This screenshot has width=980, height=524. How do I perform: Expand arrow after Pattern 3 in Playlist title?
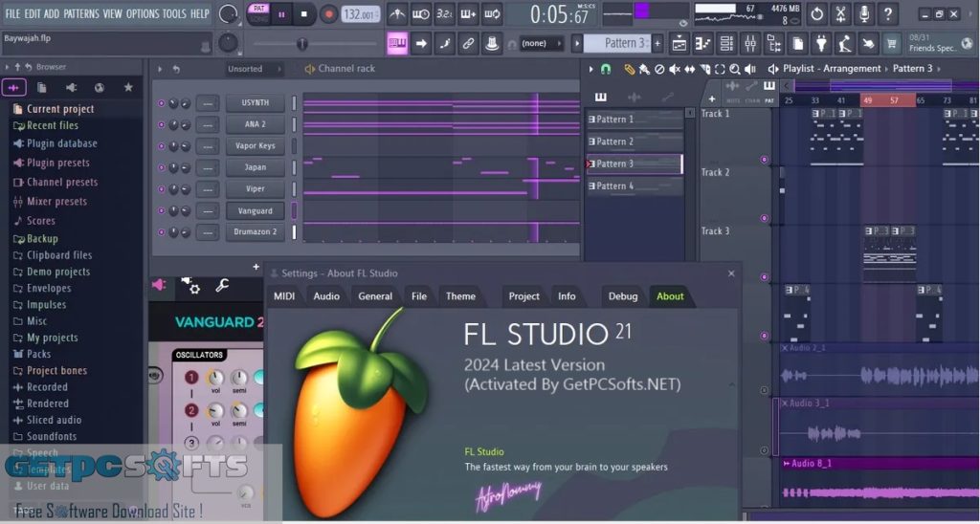[939, 69]
